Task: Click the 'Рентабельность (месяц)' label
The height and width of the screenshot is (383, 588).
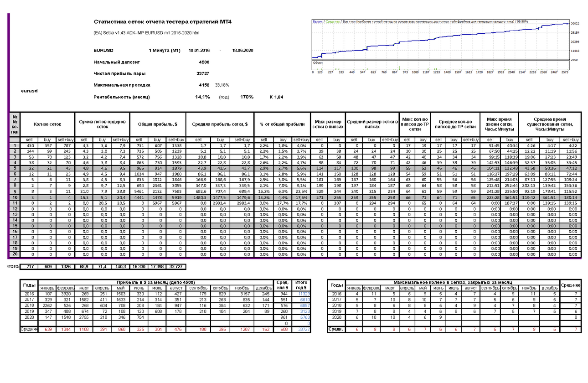Action: [122, 97]
